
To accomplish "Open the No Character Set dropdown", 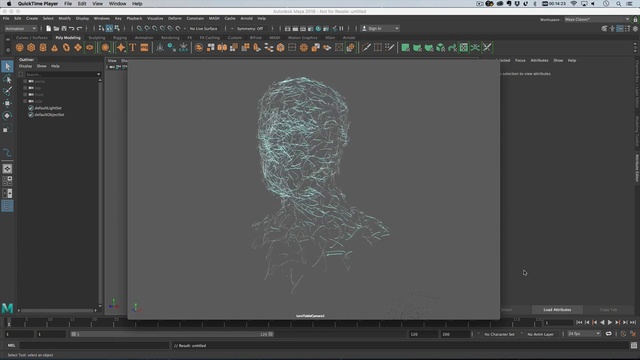I will point(500,334).
